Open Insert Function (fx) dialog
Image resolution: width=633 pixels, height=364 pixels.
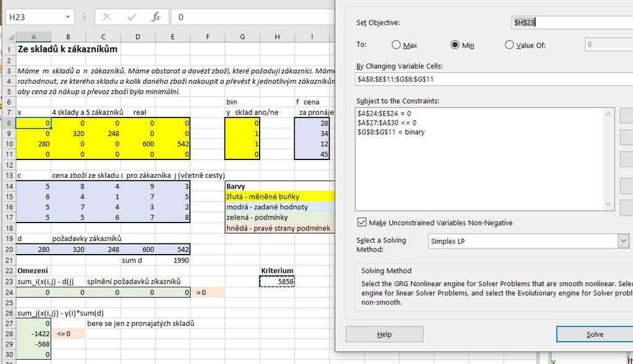click(156, 17)
